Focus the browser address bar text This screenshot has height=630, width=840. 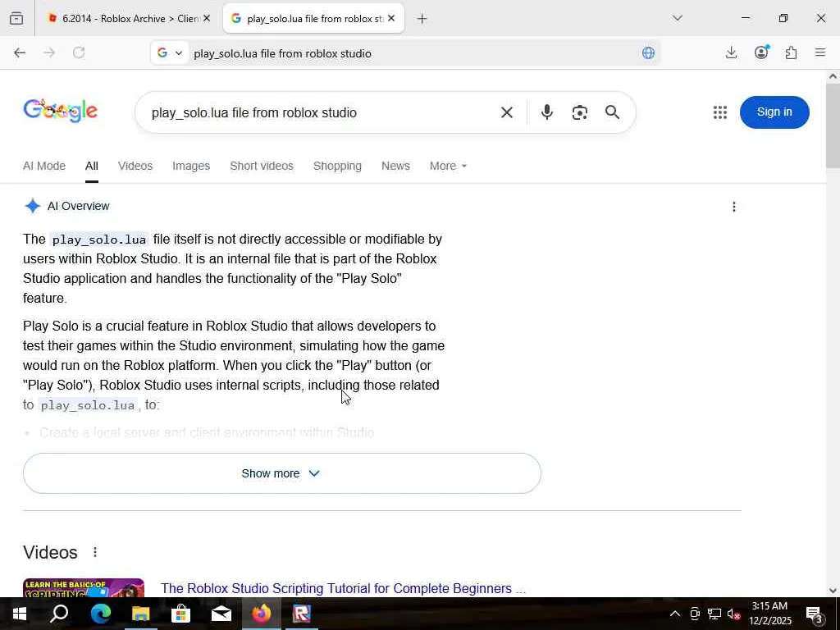282,53
